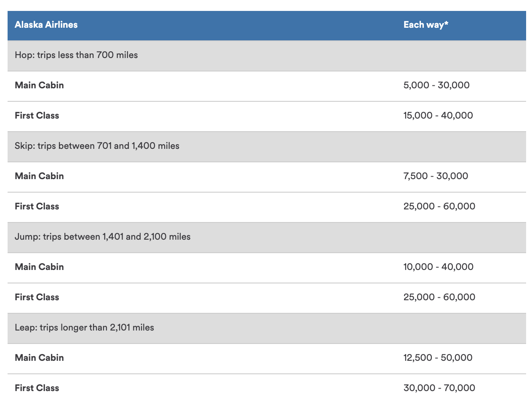Click Main Cabin label under Skip
Screen dimensions: 532x402
click(x=39, y=176)
